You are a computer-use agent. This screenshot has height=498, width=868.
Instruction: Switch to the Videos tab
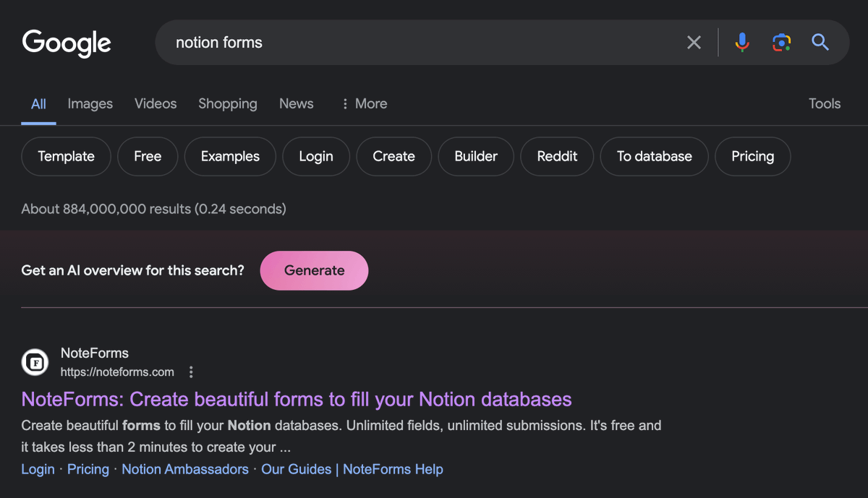156,104
